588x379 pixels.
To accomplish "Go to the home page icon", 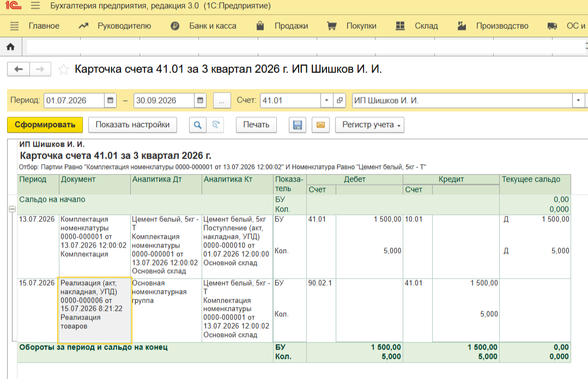I will pos(10,47).
